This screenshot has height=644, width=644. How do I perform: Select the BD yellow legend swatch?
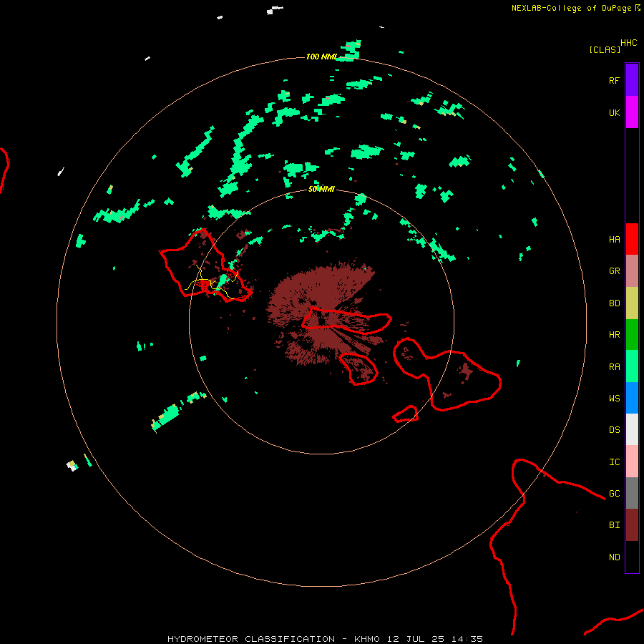tap(632, 303)
